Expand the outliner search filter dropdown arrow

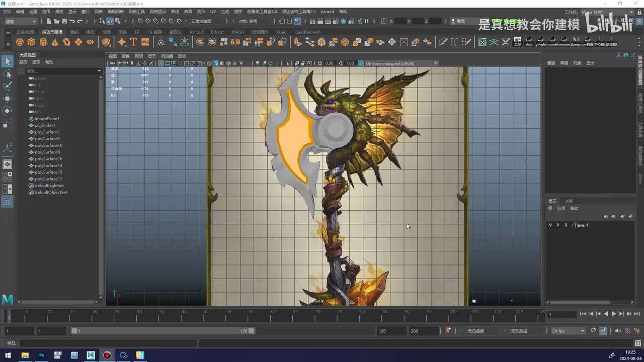pos(99,71)
